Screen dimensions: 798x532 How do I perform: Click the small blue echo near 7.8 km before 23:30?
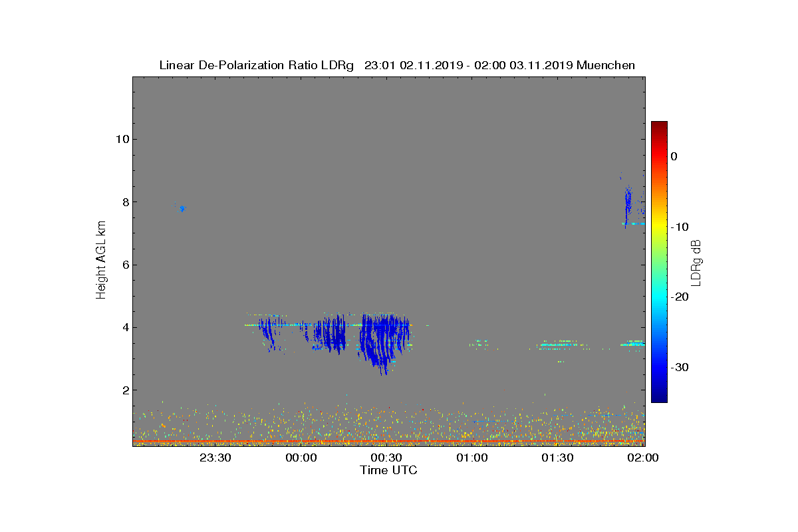pyautogui.click(x=182, y=208)
